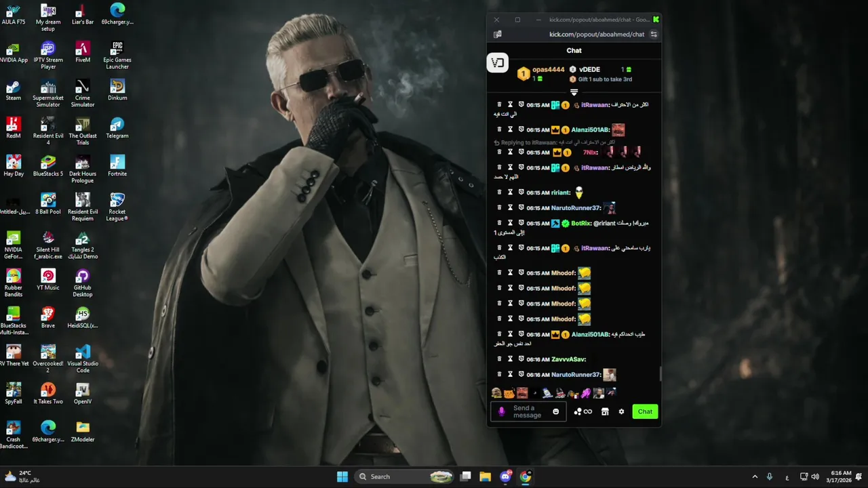The image size is (868, 488).
Task: Click shield icon on BotRix message
Action: pos(521,223)
